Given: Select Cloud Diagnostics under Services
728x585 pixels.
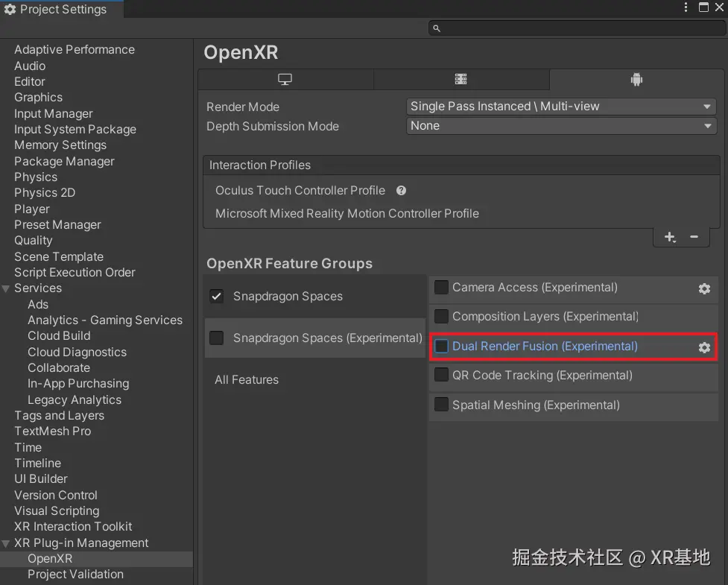Looking at the screenshot, I should pos(77,352).
